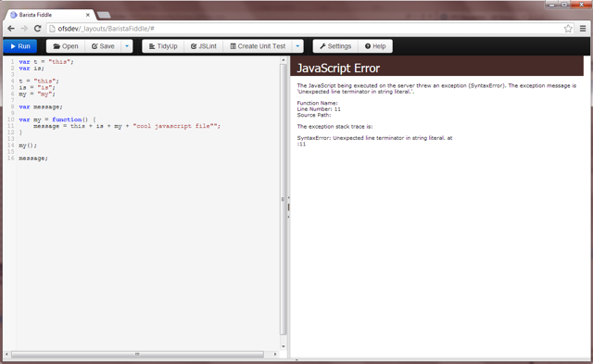This screenshot has width=593, height=364.
Task: Go back with the browser back arrow
Action: pyautogui.click(x=11, y=29)
